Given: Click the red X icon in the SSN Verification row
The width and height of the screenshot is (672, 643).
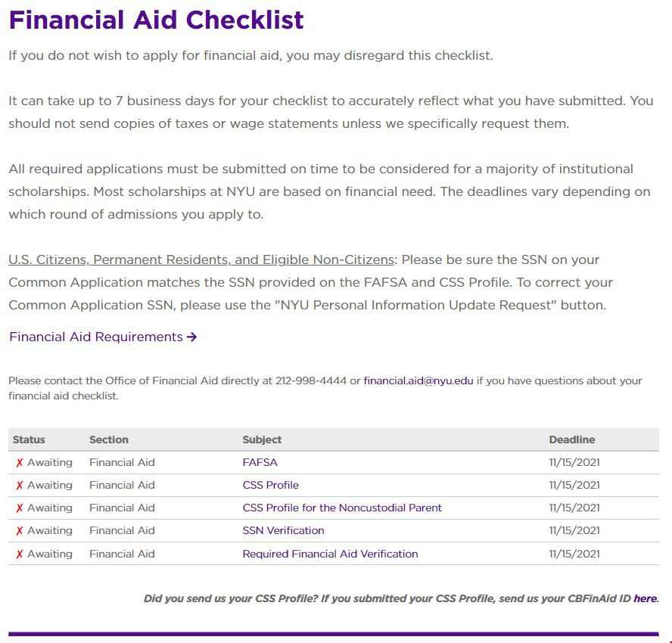Looking at the screenshot, I should tap(20, 531).
